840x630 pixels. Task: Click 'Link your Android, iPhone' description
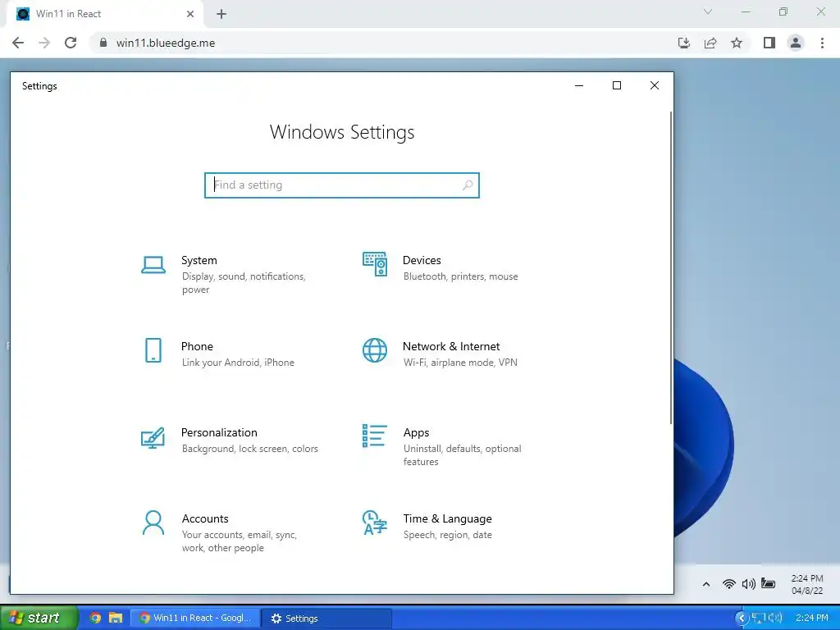pos(238,362)
